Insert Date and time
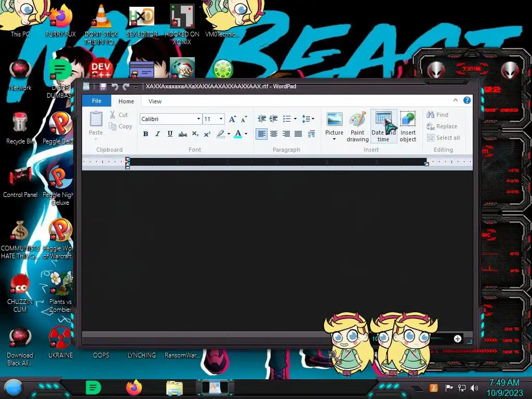The image size is (532, 399). [383, 127]
